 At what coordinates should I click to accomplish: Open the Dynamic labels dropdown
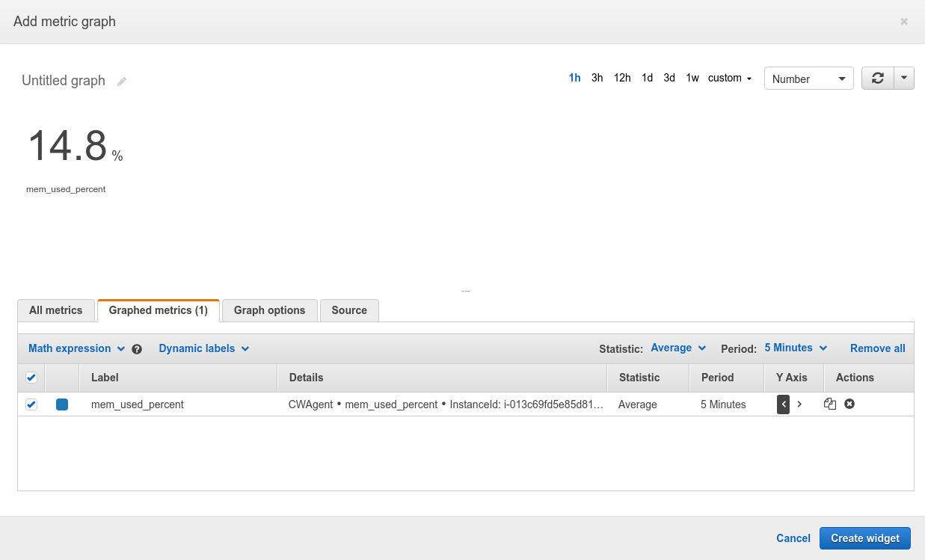tap(204, 348)
